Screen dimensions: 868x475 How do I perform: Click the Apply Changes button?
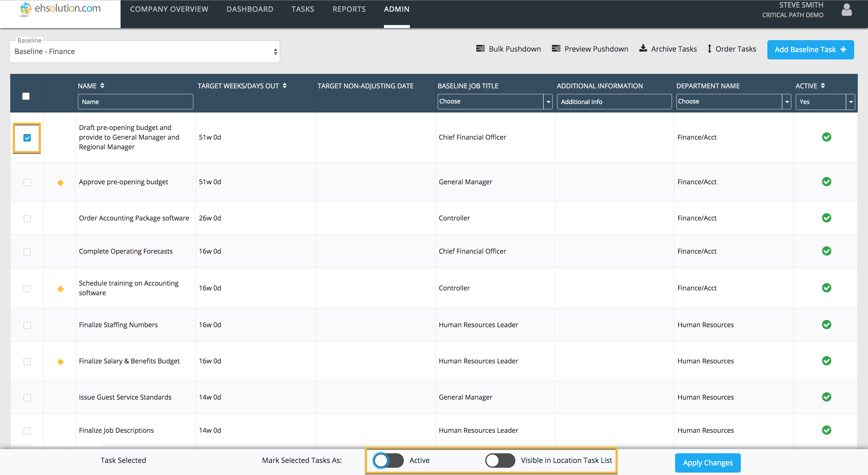(x=708, y=463)
